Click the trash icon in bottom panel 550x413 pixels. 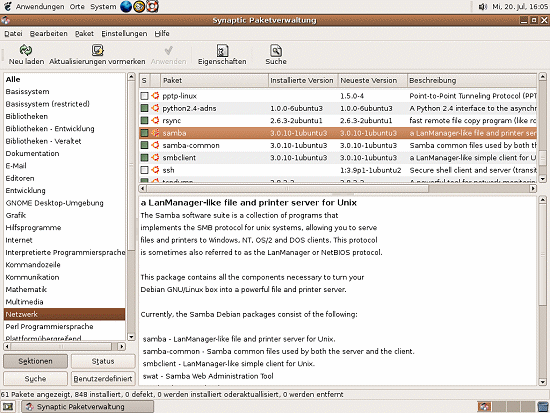543,407
